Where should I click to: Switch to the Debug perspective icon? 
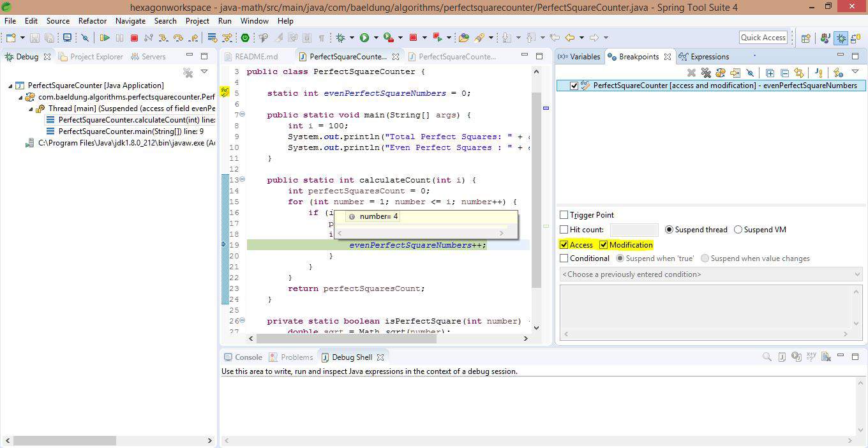[x=841, y=38]
